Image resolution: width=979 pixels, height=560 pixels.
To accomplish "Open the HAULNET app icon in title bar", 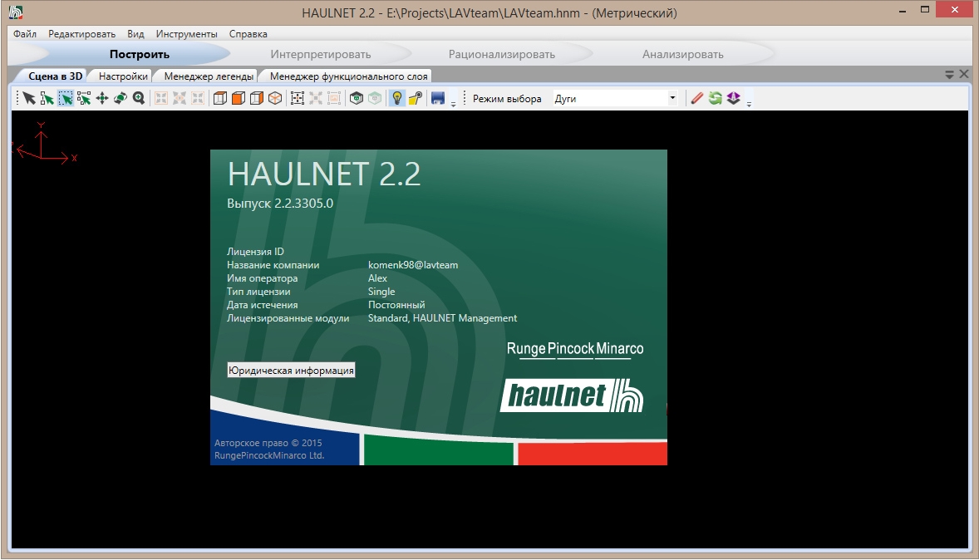I will point(15,12).
